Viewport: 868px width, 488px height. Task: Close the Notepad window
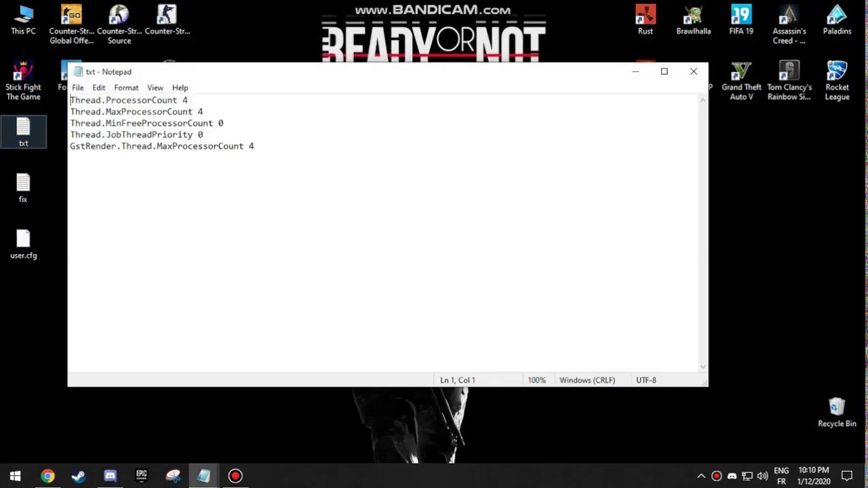coord(694,71)
